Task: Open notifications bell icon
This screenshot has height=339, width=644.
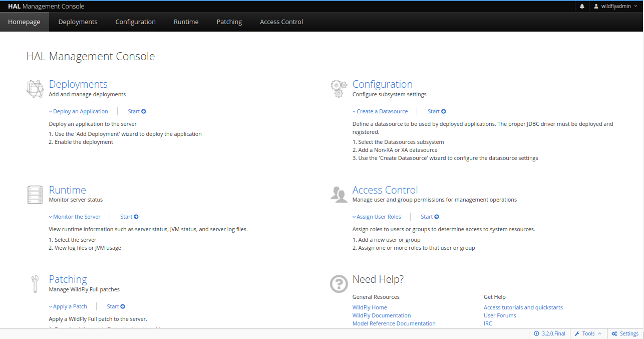Action: coord(582,7)
